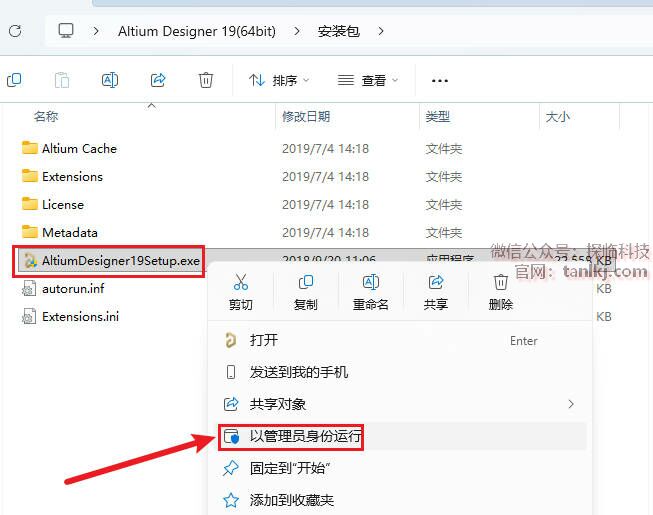Choose 以管理员身份运行 run as administrator
The width and height of the screenshot is (653, 515).
[399, 436]
